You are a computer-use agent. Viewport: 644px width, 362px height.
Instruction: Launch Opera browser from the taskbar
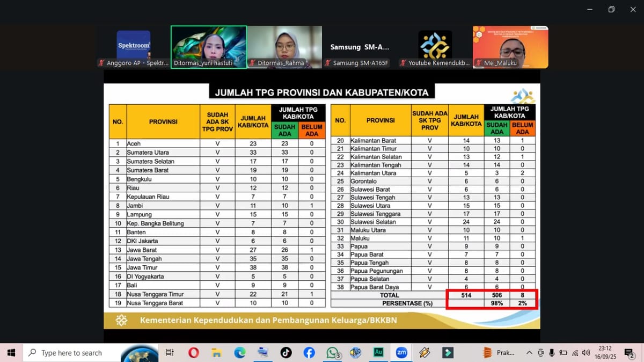tap(194, 353)
